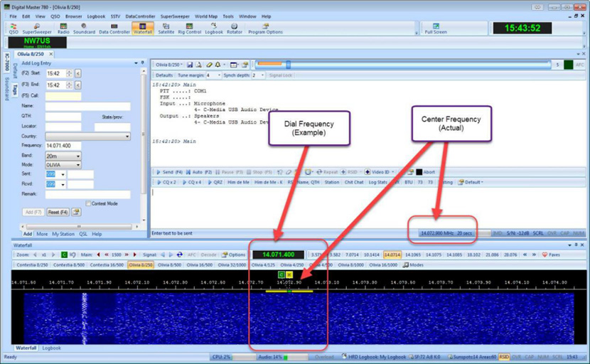Select the Olivia 8/500 mode tab
590x364 pixels.
(x=167, y=264)
